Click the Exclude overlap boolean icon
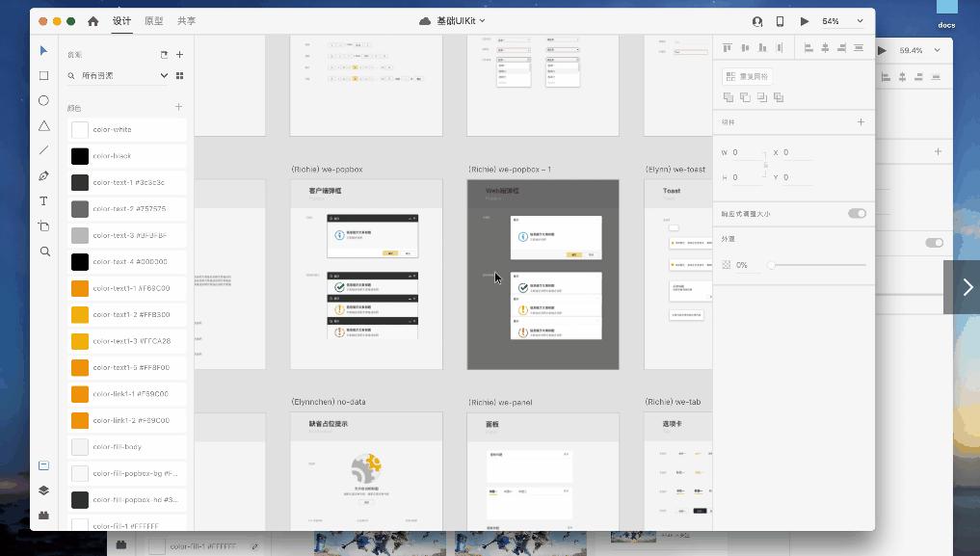 click(779, 97)
